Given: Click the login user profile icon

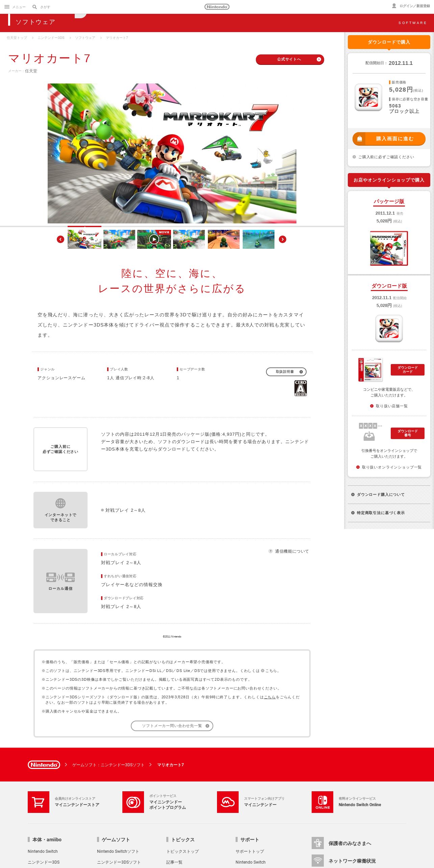Looking at the screenshot, I should coord(394,6).
